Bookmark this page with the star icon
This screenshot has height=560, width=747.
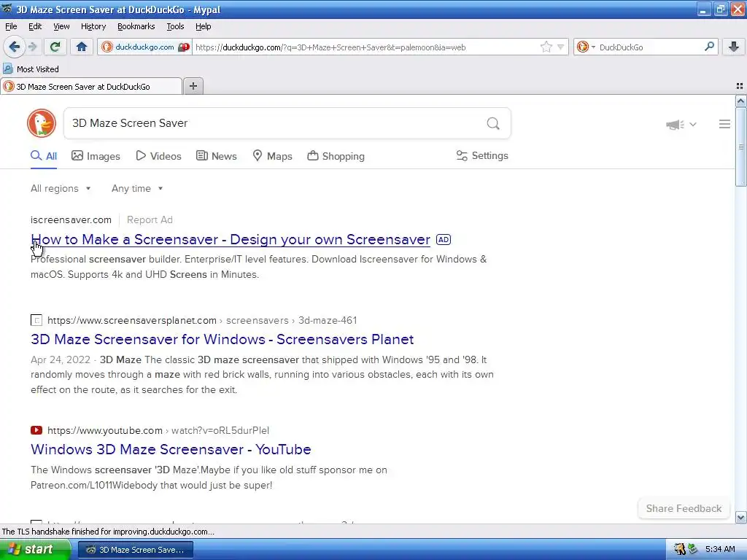(546, 47)
